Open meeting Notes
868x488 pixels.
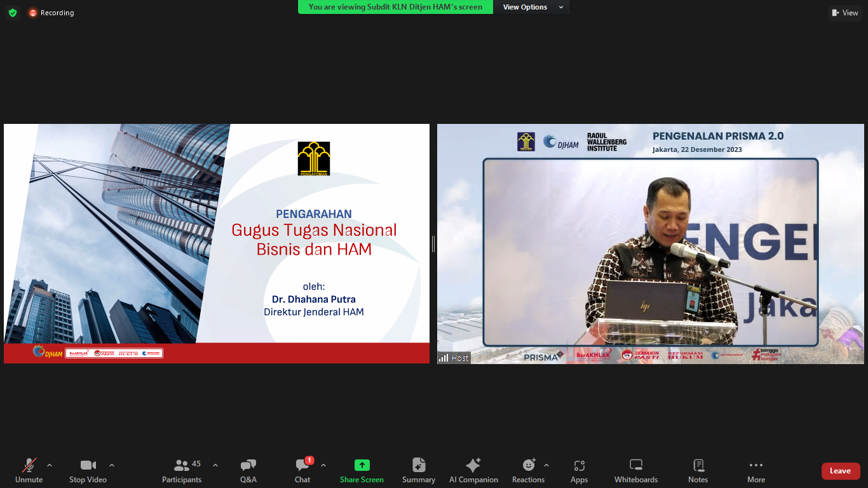point(698,470)
